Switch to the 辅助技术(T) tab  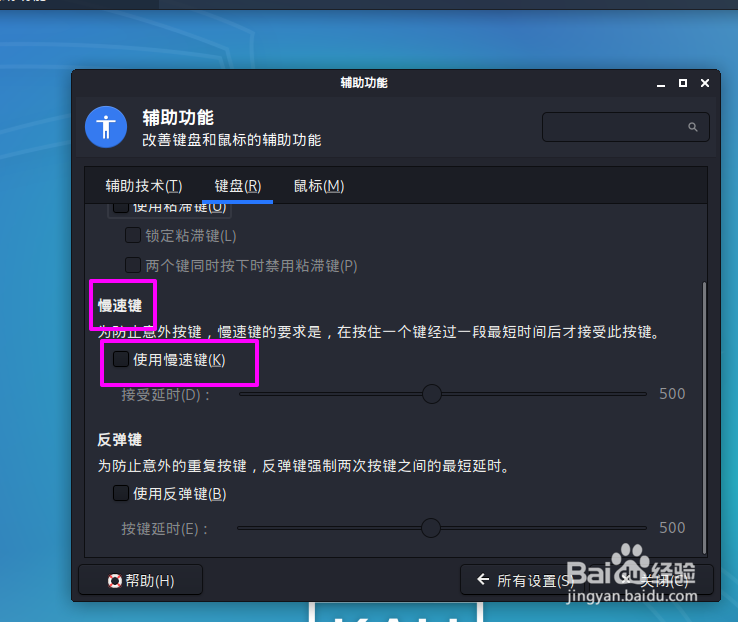coord(144,186)
